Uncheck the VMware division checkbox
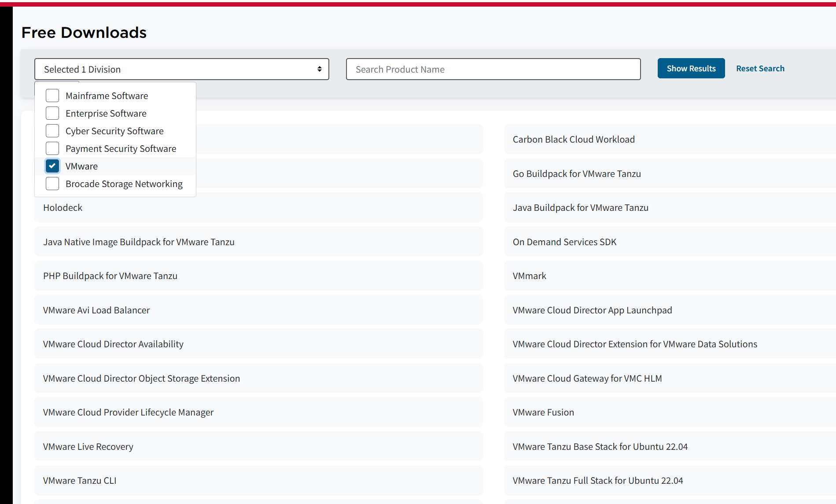836x504 pixels. 52,166
